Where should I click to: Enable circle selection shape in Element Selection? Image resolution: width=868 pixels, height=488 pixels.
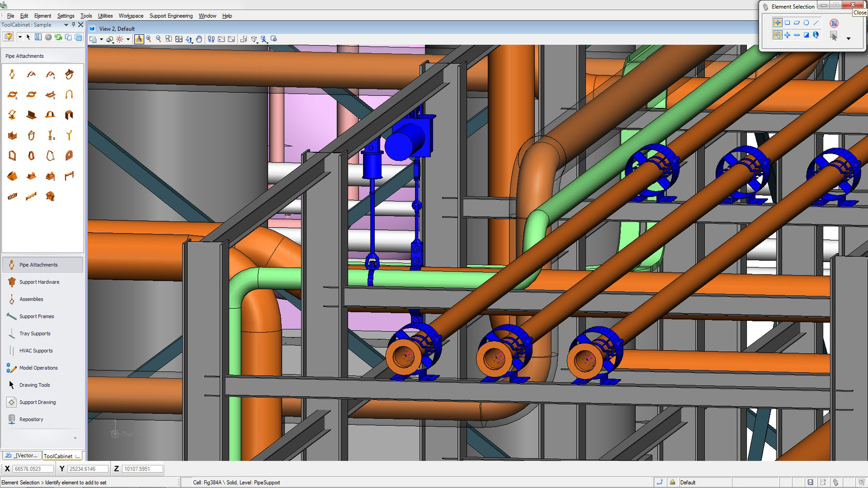(806, 23)
